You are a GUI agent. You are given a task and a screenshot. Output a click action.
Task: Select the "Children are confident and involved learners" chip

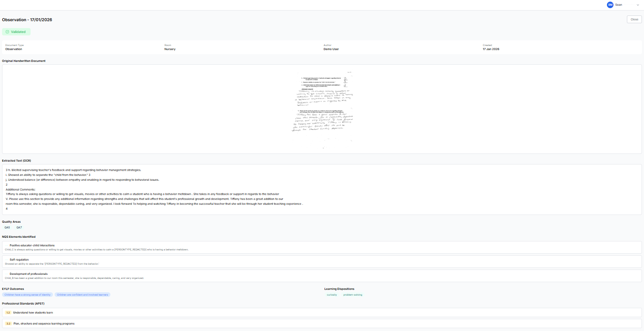click(82, 295)
